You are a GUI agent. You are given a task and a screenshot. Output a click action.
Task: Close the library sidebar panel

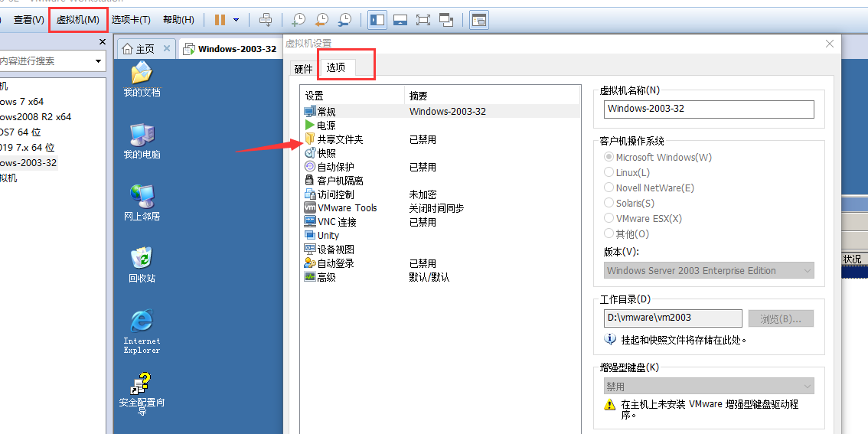point(103,42)
